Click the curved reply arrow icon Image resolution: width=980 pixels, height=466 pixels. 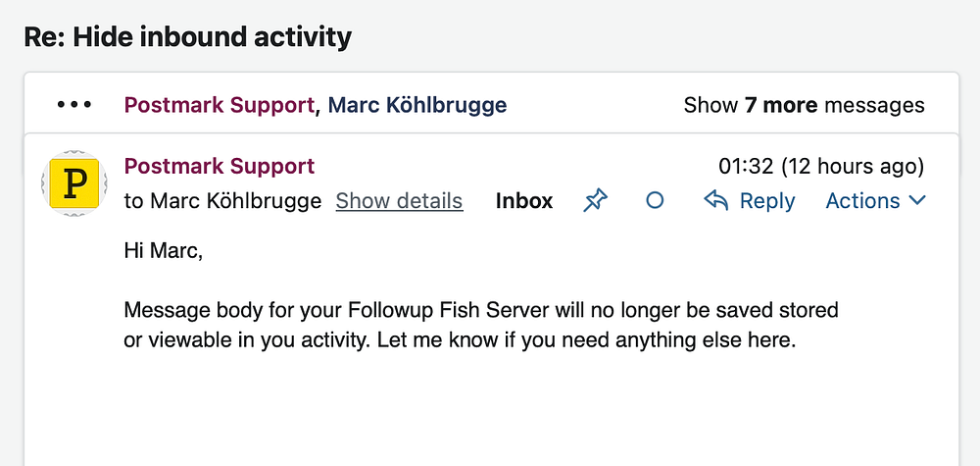click(x=716, y=201)
